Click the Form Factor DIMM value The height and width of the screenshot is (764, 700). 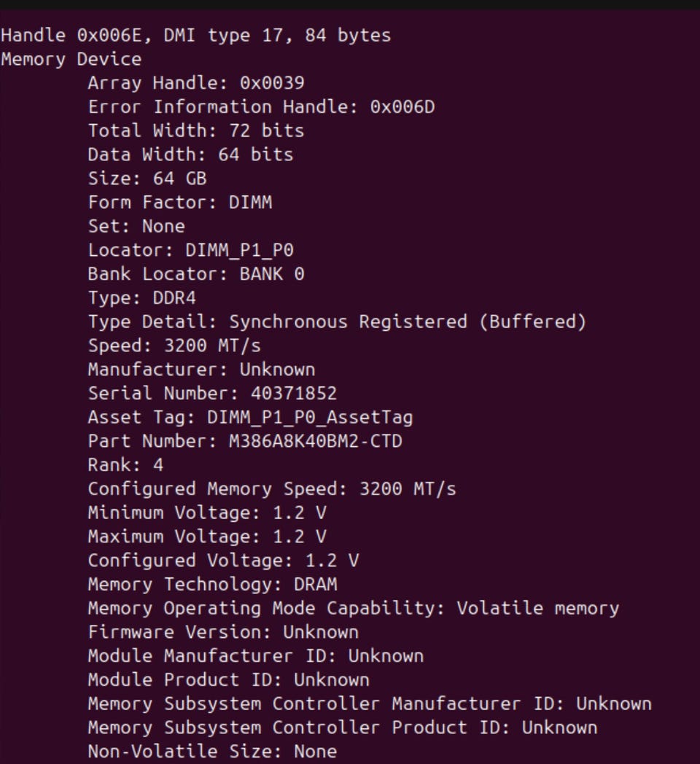coord(250,203)
